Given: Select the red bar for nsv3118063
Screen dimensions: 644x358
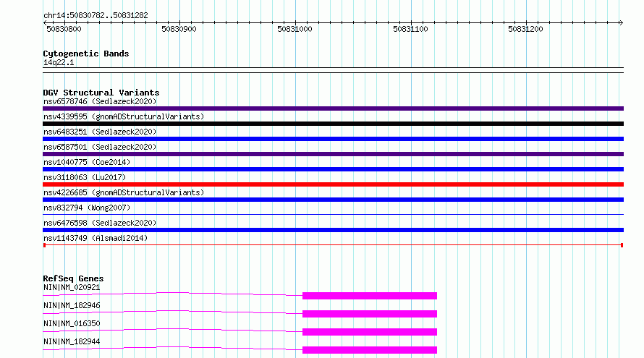Looking at the screenshot, I should pos(333,184).
